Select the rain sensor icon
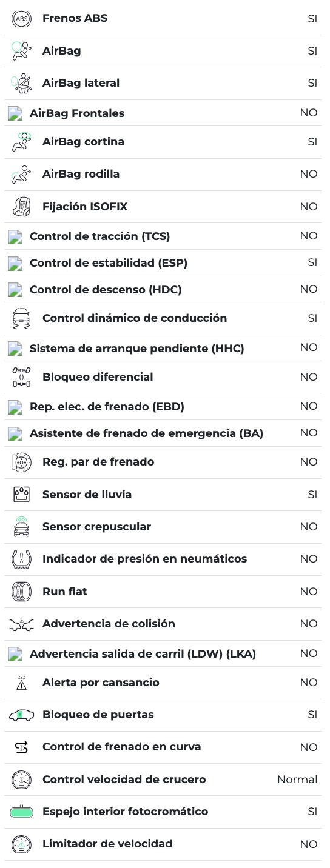 pos(21,495)
